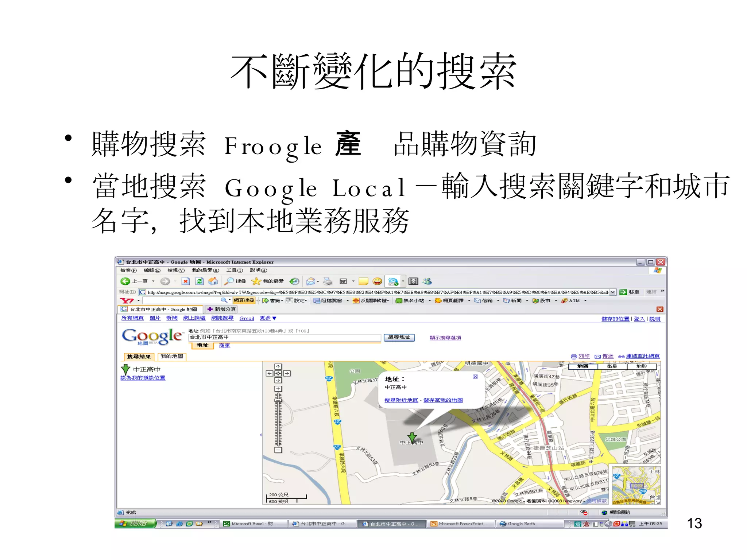The width and height of the screenshot is (747, 560).
Task: Click the History globe icon in toolbar
Action: [x=294, y=281]
